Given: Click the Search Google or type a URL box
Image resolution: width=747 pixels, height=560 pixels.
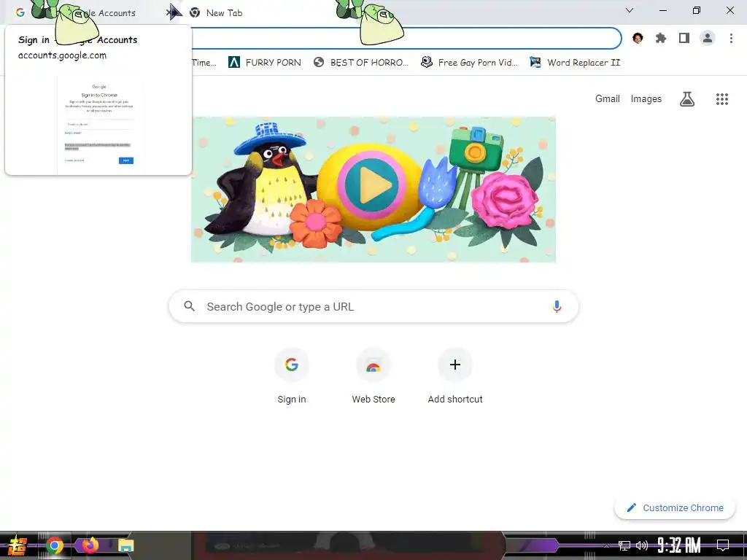Looking at the screenshot, I should [373, 306].
